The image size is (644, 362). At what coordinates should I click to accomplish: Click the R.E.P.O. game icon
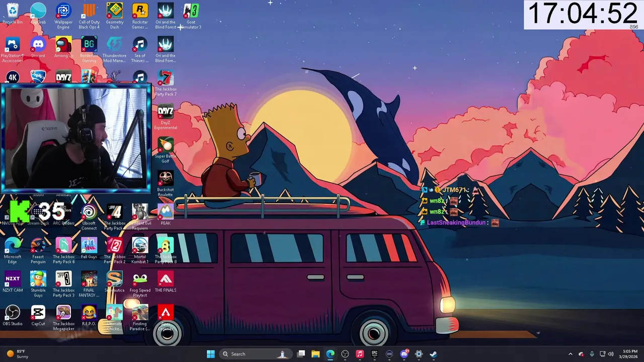(89, 316)
